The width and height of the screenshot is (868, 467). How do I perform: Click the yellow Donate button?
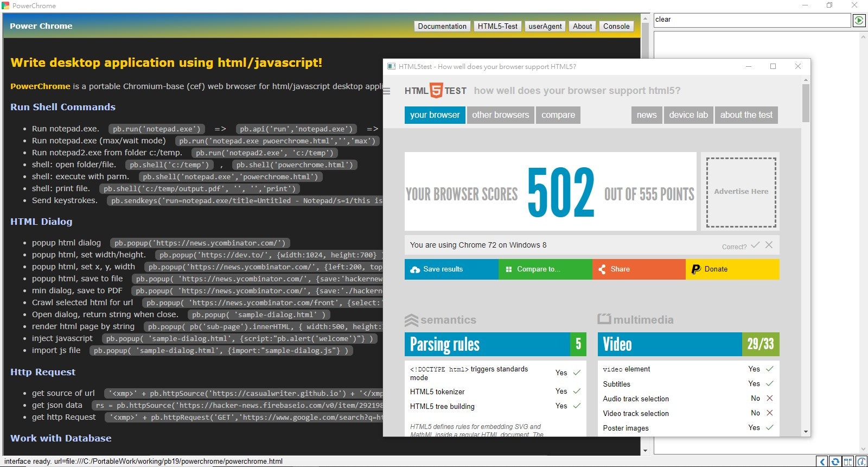pos(733,269)
